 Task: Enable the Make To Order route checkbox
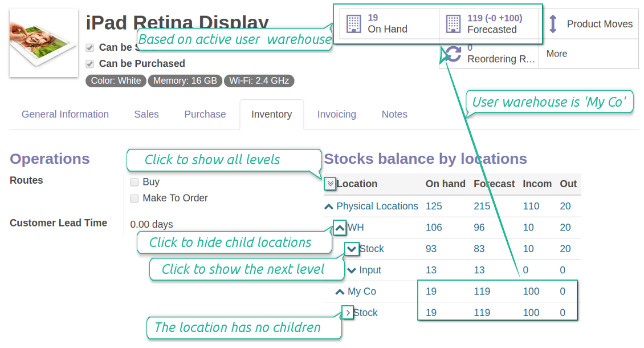pos(134,199)
